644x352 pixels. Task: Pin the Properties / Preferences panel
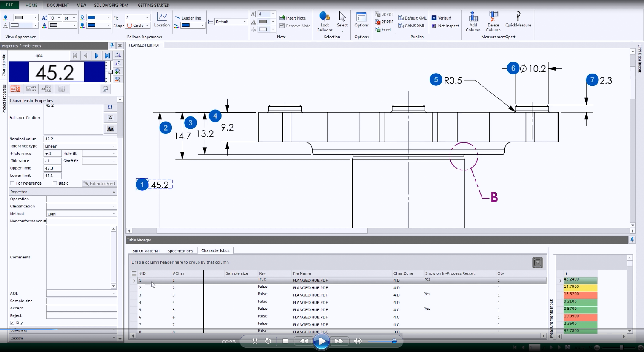pos(112,45)
